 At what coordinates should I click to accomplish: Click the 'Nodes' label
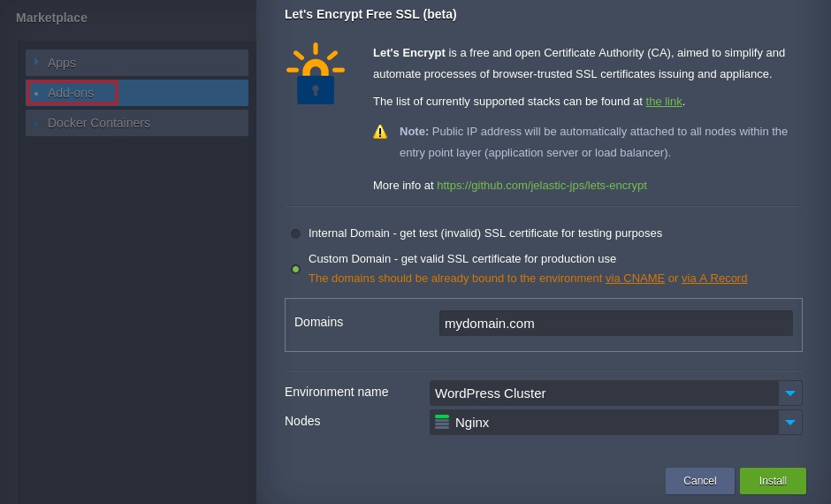[x=302, y=421]
